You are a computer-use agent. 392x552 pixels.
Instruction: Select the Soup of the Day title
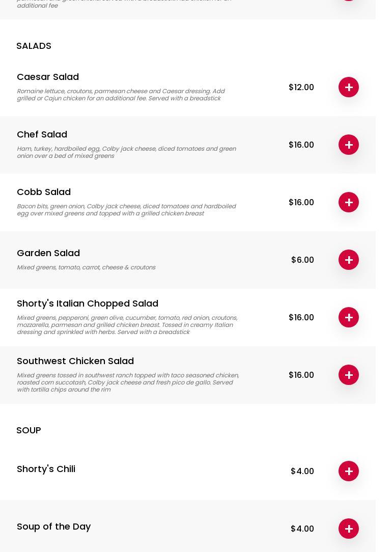pyautogui.click(x=53, y=527)
